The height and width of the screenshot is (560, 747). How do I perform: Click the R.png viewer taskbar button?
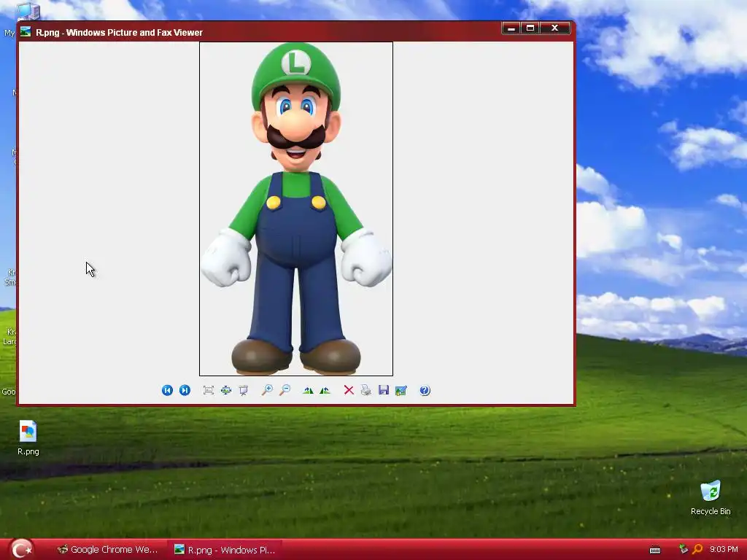[x=225, y=550]
